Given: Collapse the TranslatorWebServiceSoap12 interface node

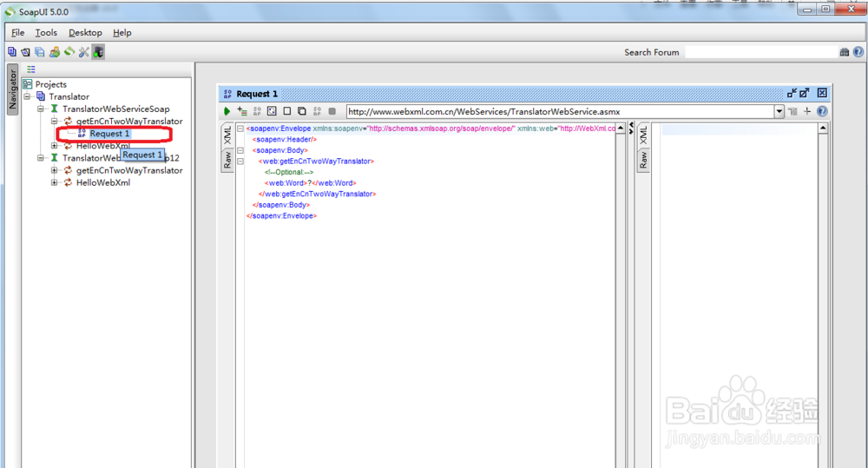Looking at the screenshot, I should click(x=41, y=158).
